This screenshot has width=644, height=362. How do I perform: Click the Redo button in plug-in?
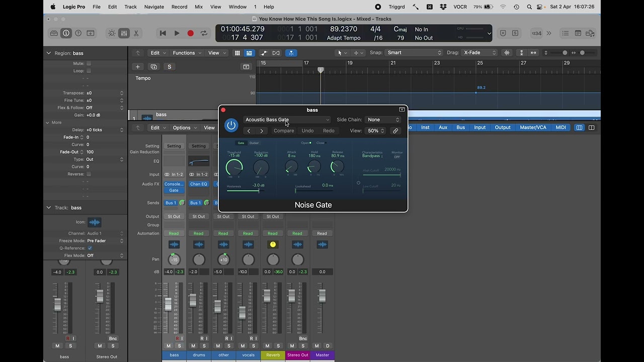pyautogui.click(x=329, y=131)
